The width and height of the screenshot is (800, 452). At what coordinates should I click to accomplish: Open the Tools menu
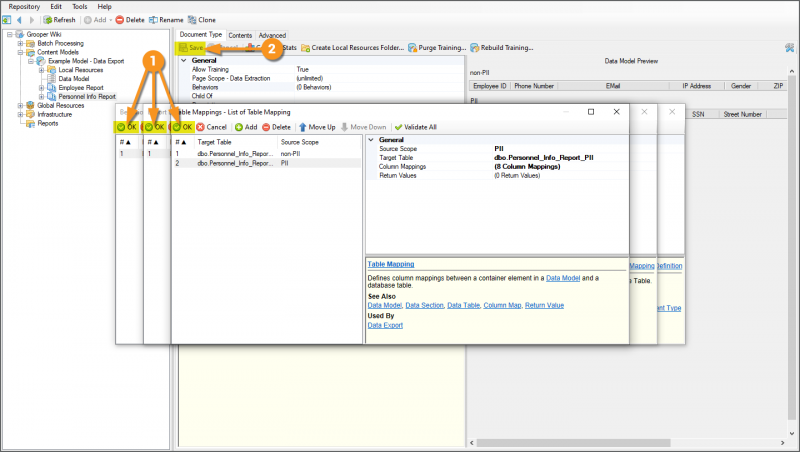(x=80, y=7)
